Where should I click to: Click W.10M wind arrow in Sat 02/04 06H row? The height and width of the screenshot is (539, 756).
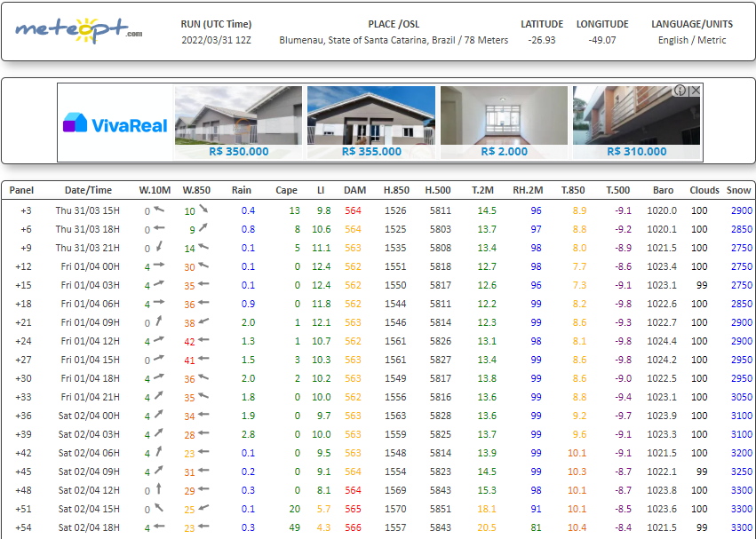coord(159,451)
